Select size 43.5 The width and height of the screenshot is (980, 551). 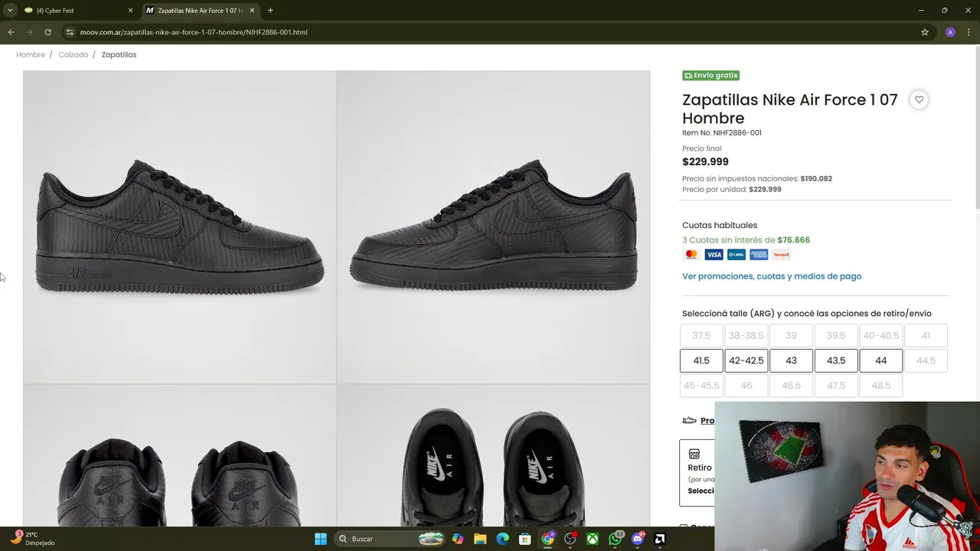pos(836,360)
